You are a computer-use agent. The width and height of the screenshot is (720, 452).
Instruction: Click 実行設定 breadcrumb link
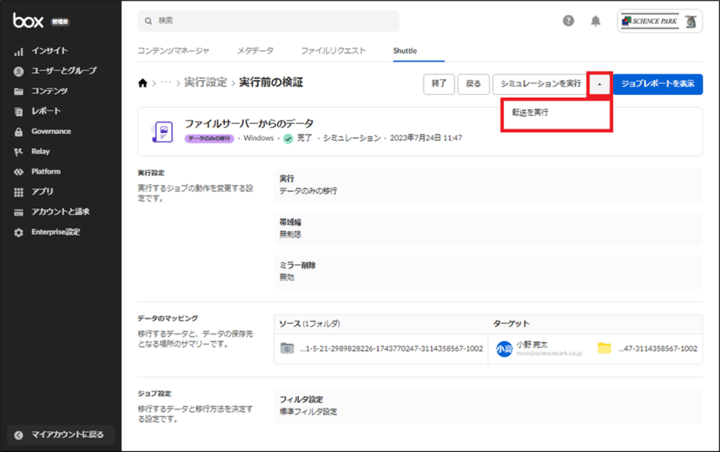tap(205, 83)
